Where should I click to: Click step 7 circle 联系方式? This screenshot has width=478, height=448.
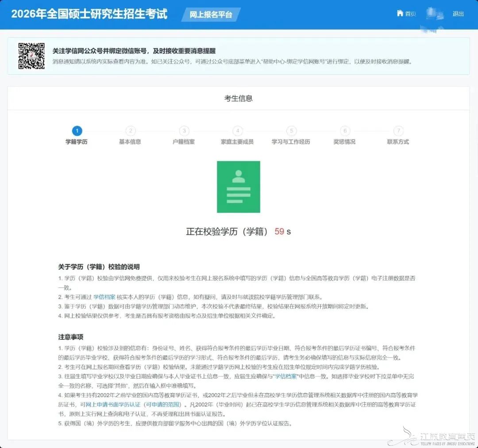tap(398, 131)
